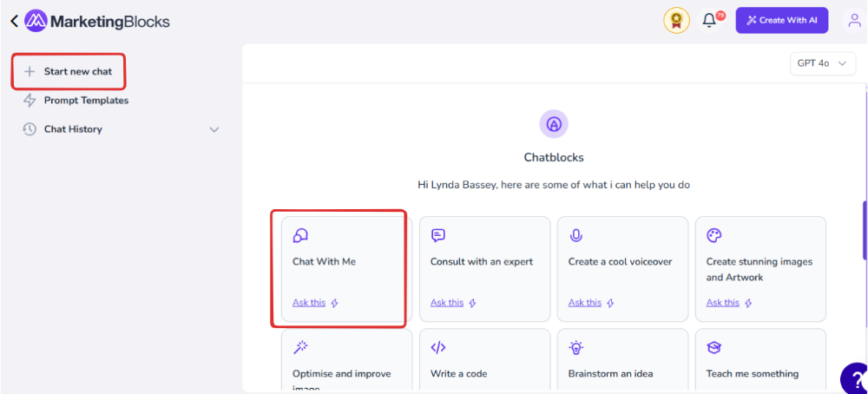Click the plus icon for new chat
Image resolution: width=868 pixels, height=394 pixels.
(30, 72)
